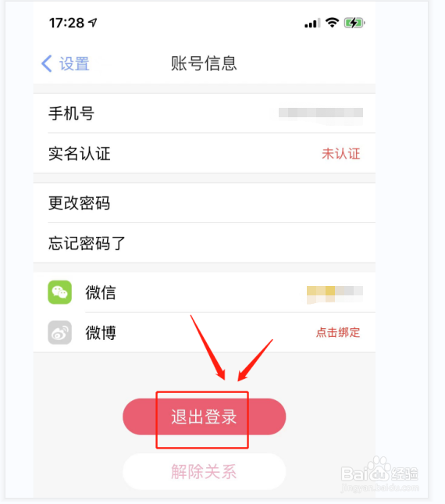Tap the 解除关系 button
The width and height of the screenshot is (445, 504).
click(x=205, y=471)
